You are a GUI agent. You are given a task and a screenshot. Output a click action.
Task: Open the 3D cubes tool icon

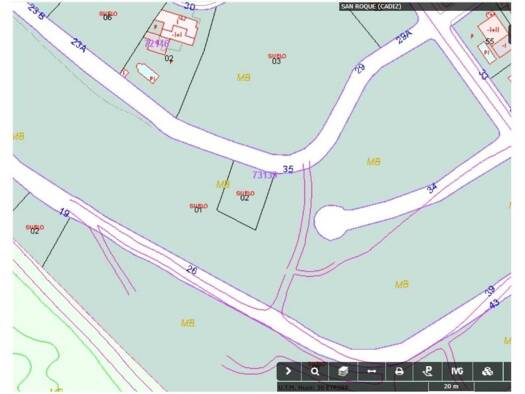[x=487, y=371]
